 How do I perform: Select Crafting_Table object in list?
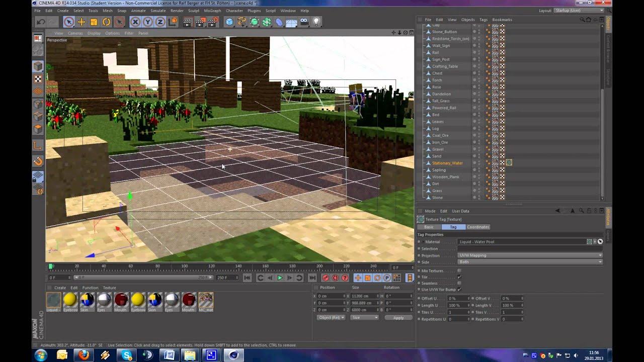tap(445, 66)
